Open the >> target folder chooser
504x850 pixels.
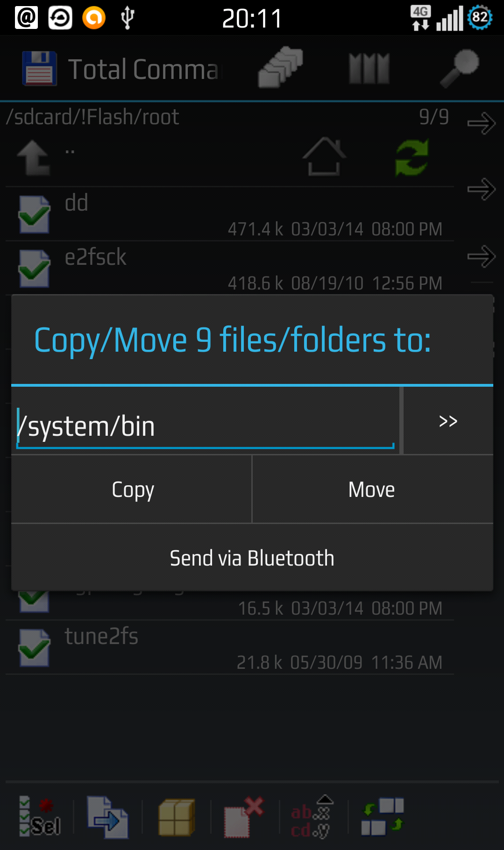pyautogui.click(x=448, y=421)
